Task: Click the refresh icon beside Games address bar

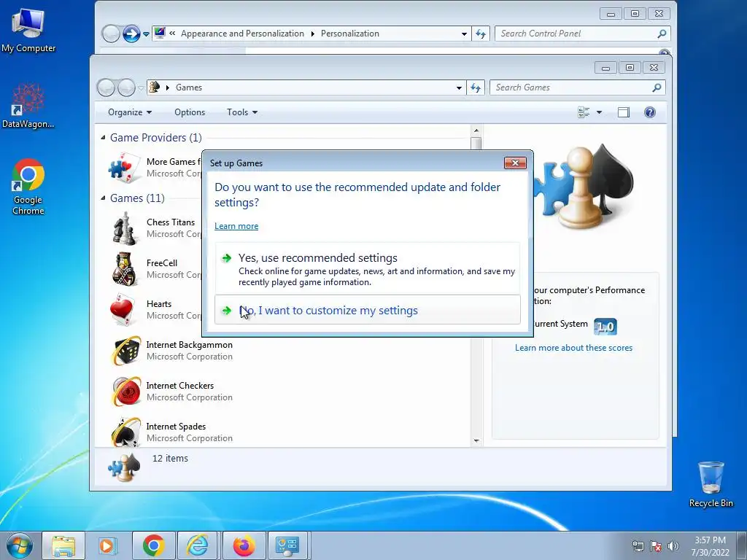Action: [x=476, y=87]
